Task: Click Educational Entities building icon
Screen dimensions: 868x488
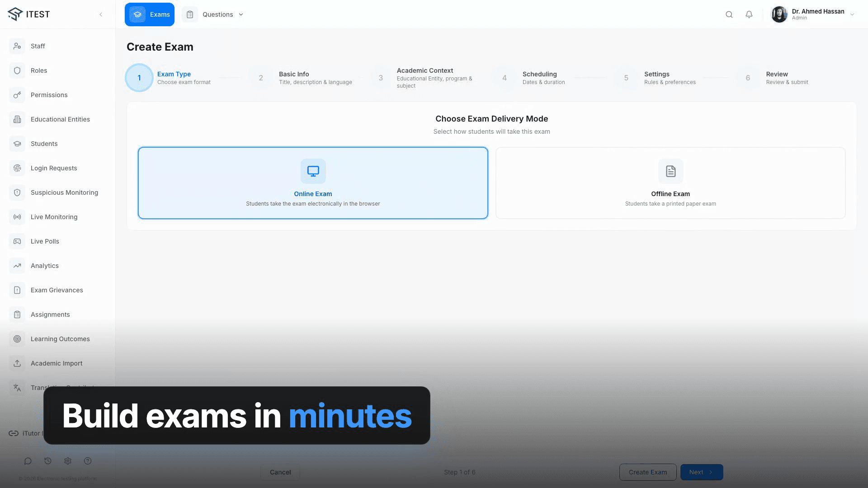Action: pos(17,119)
